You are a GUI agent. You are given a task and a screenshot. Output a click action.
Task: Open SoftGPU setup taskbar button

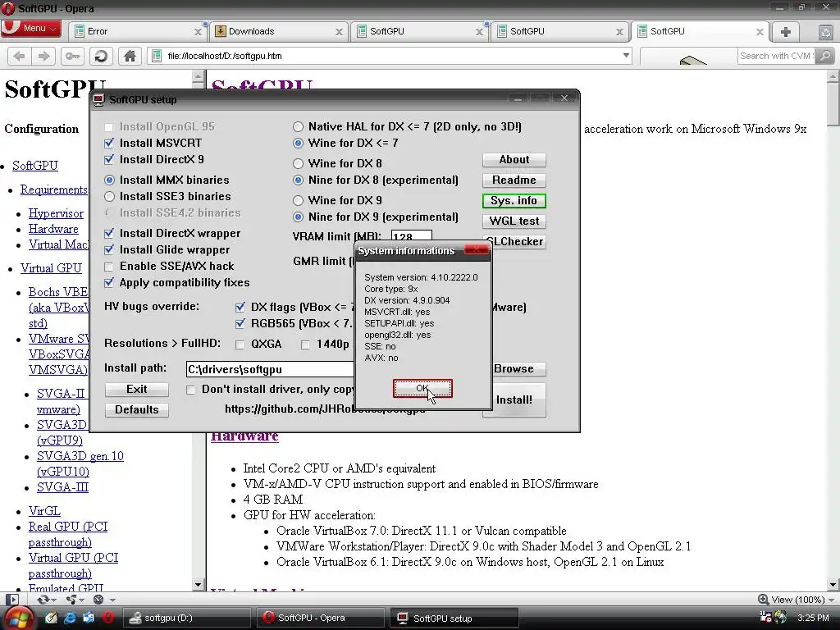click(454, 619)
